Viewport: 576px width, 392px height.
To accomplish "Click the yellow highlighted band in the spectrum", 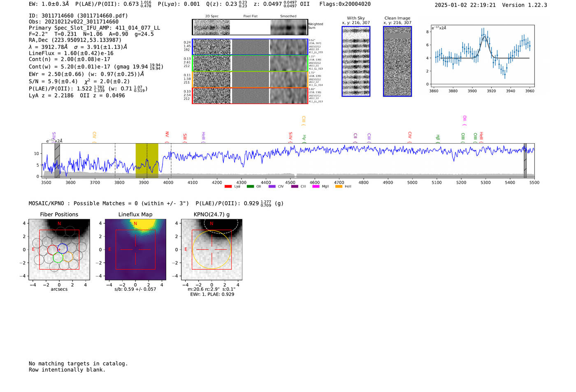I will 147,161.
